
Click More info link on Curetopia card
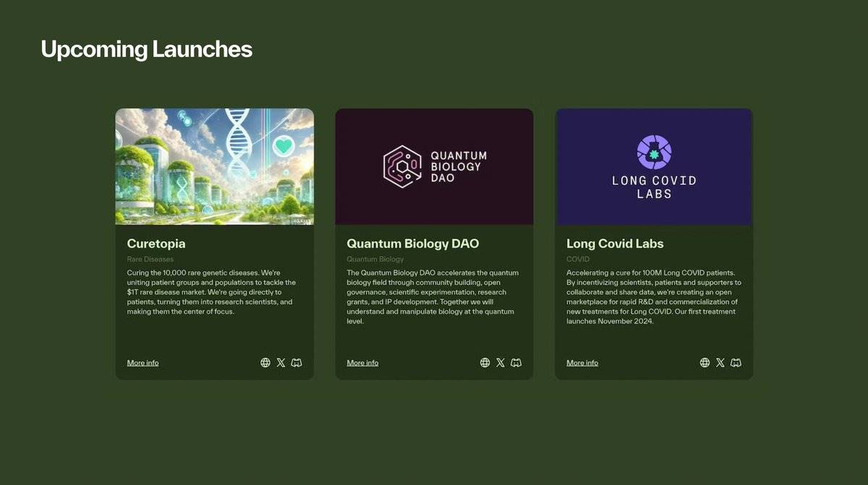pos(142,363)
